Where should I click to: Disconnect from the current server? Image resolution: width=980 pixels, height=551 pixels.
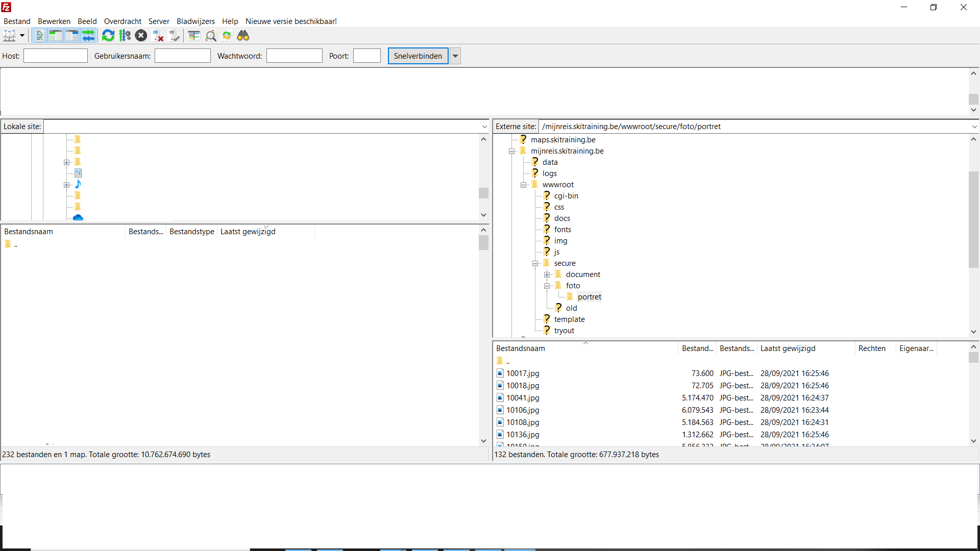point(158,36)
